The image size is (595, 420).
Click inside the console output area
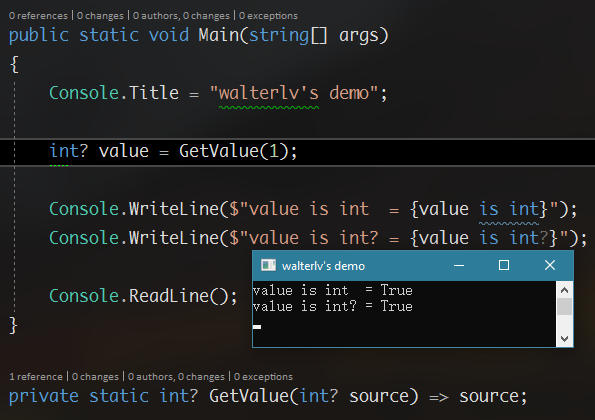coord(404,314)
